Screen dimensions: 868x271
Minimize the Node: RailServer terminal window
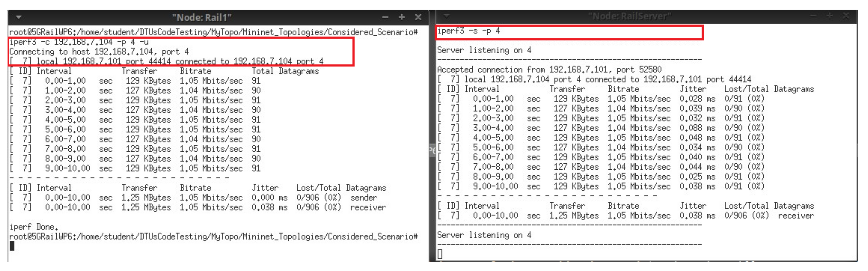pos(813,16)
